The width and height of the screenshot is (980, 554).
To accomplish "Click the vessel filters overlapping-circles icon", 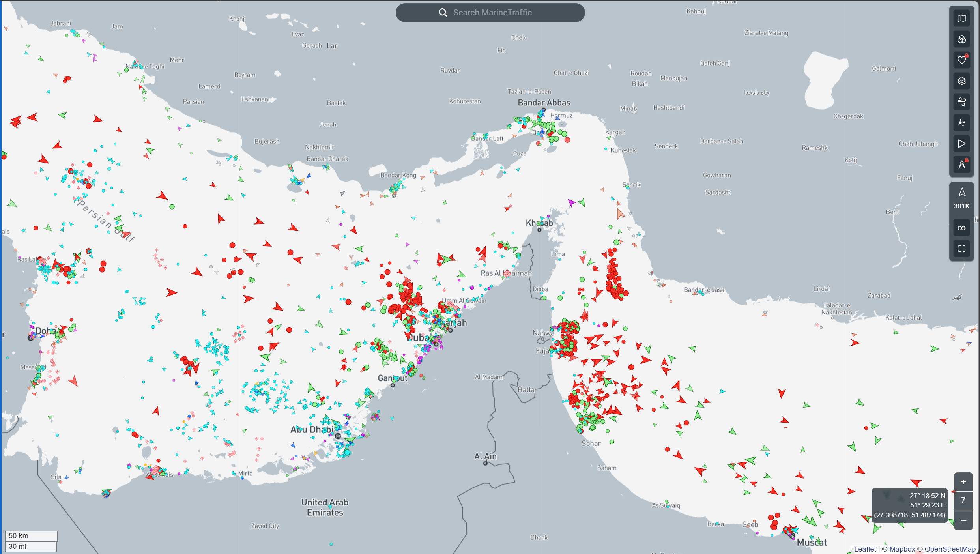I will click(961, 39).
